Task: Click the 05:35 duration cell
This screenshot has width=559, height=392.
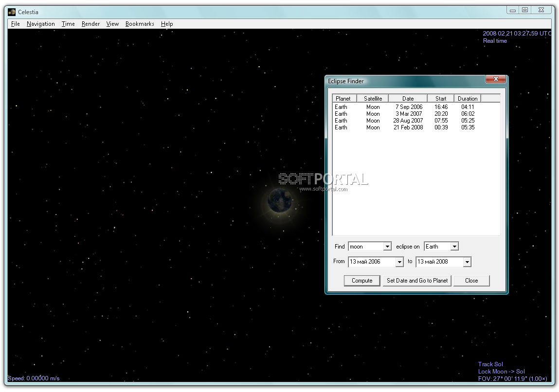Action: coord(468,127)
